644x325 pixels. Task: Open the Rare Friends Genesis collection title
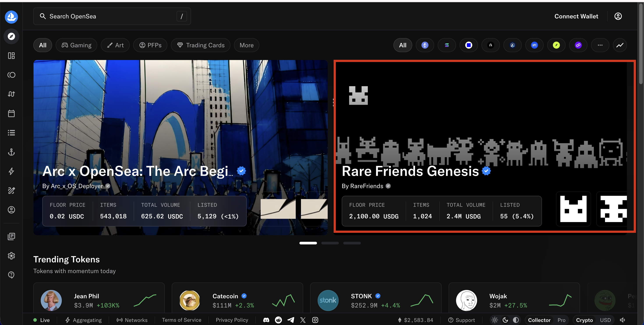(x=410, y=171)
